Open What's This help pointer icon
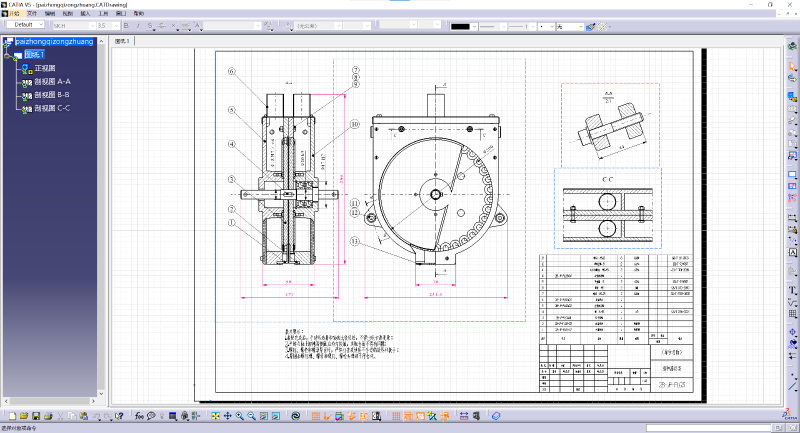 (x=119, y=416)
